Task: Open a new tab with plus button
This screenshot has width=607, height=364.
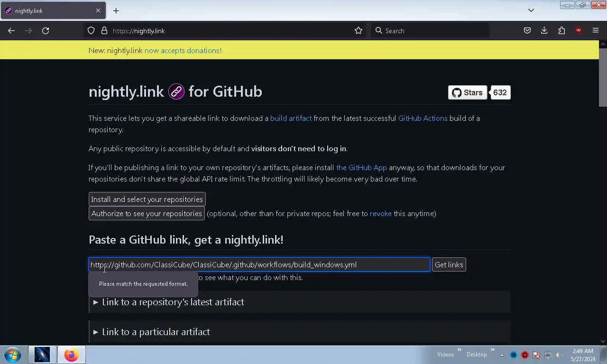Action: (x=116, y=10)
